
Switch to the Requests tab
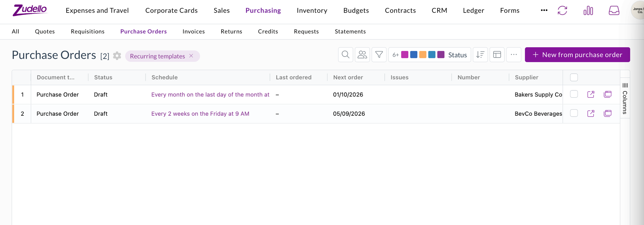(306, 31)
